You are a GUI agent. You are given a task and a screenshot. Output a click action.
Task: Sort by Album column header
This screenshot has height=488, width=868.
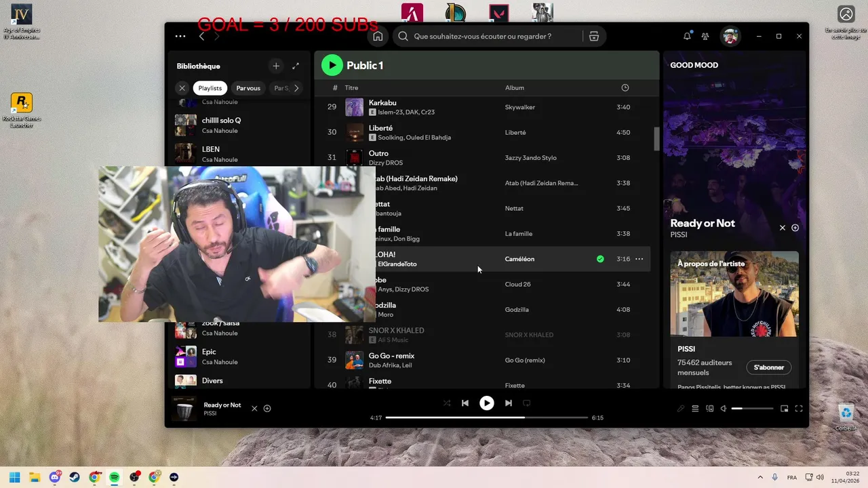click(515, 87)
